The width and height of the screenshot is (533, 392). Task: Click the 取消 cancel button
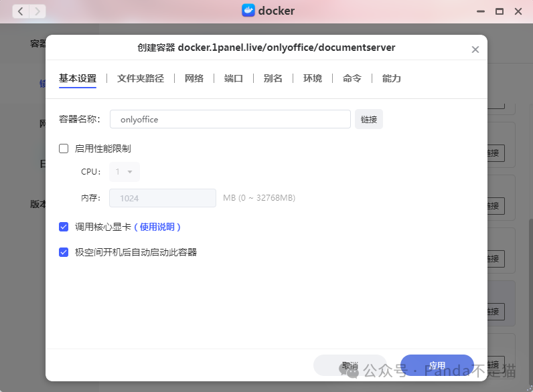click(350, 365)
